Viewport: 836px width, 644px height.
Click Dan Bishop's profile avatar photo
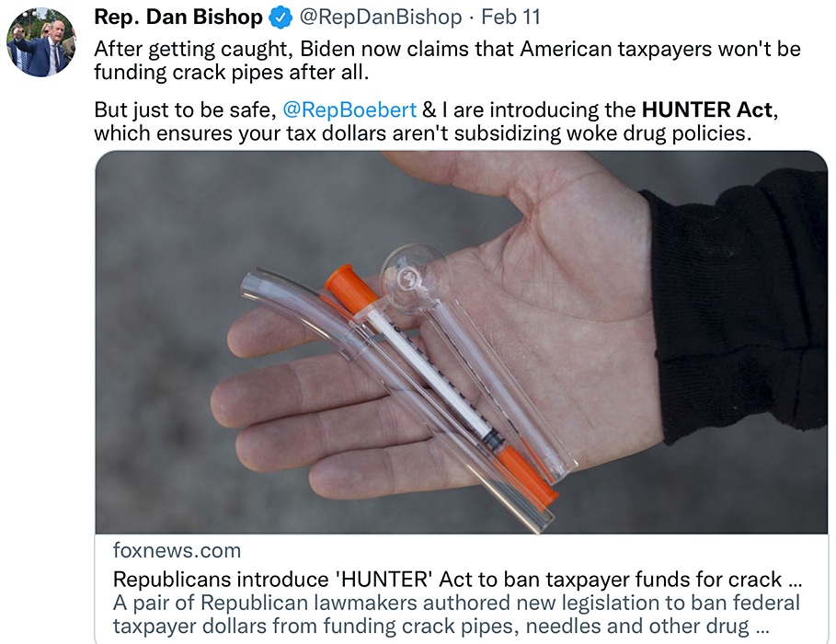pos(41,42)
